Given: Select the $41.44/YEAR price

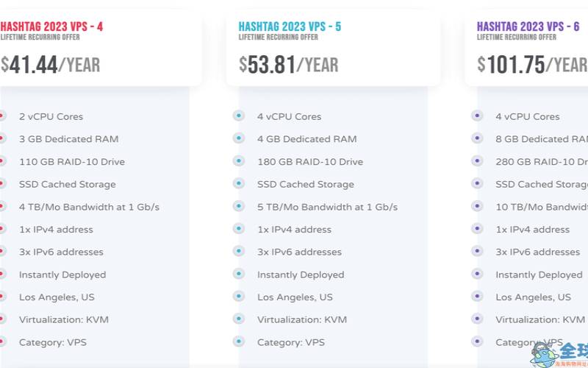Looking at the screenshot, I should pyautogui.click(x=50, y=65).
